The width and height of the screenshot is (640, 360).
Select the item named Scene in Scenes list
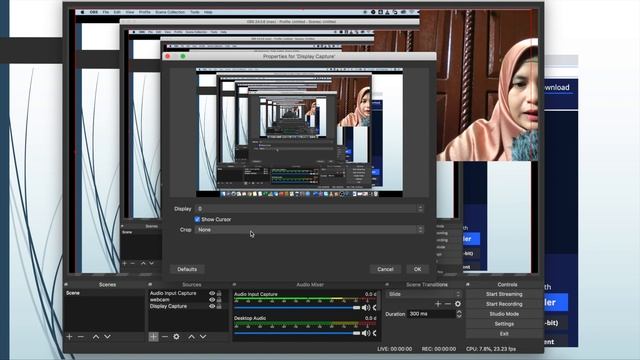coord(104,293)
